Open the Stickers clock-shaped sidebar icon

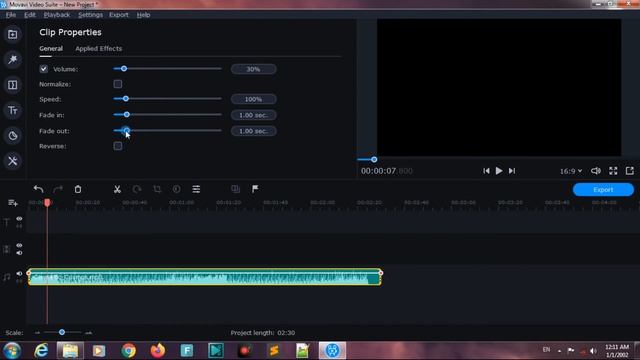(x=13, y=136)
